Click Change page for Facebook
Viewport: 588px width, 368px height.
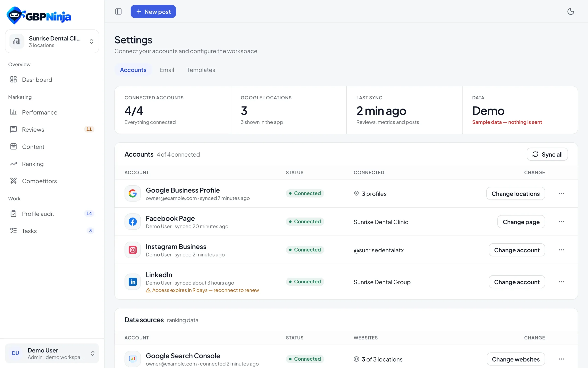[x=521, y=222]
